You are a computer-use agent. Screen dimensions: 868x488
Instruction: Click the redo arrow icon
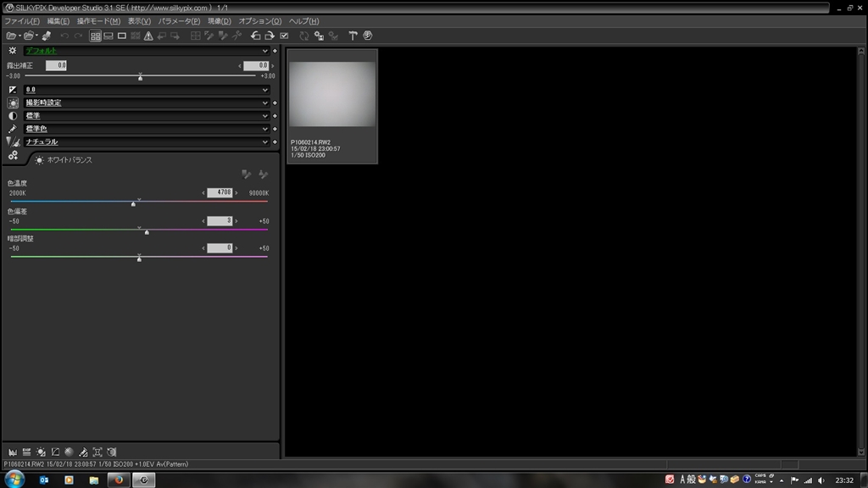tap(78, 36)
